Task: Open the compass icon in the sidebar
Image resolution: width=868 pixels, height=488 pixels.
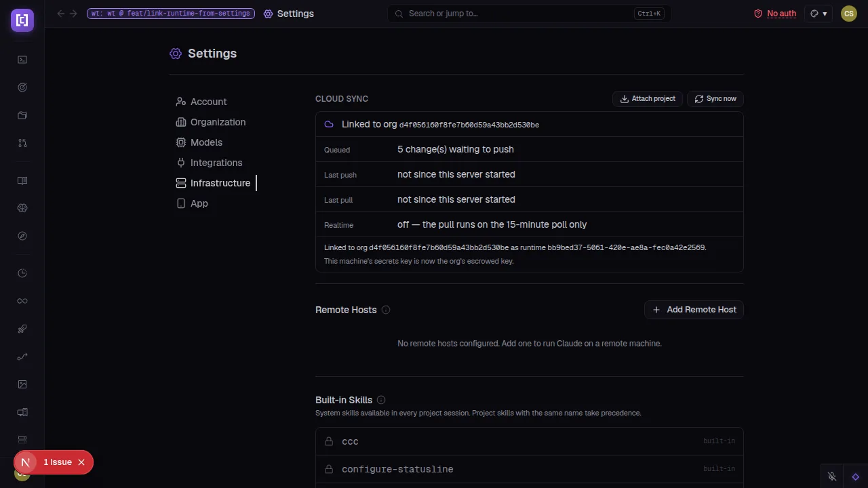Action: (x=22, y=236)
